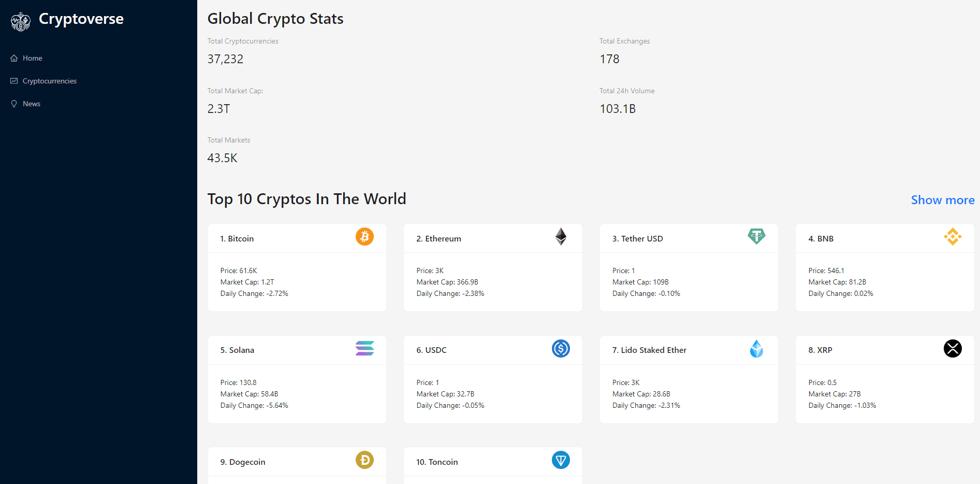
Task: Click the BNB logo icon
Action: click(x=952, y=237)
